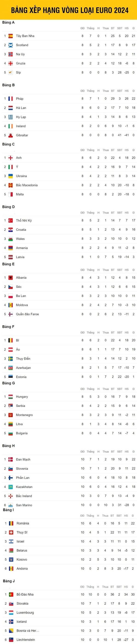Click the Albania flag icon in Bảng E
137x644 pixels.
coord(11,278)
